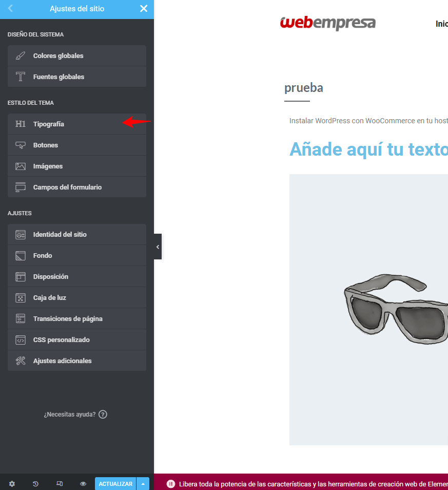The width and height of the screenshot is (448, 490).
Task: Go back using the header arrow
Action: pos(10,8)
